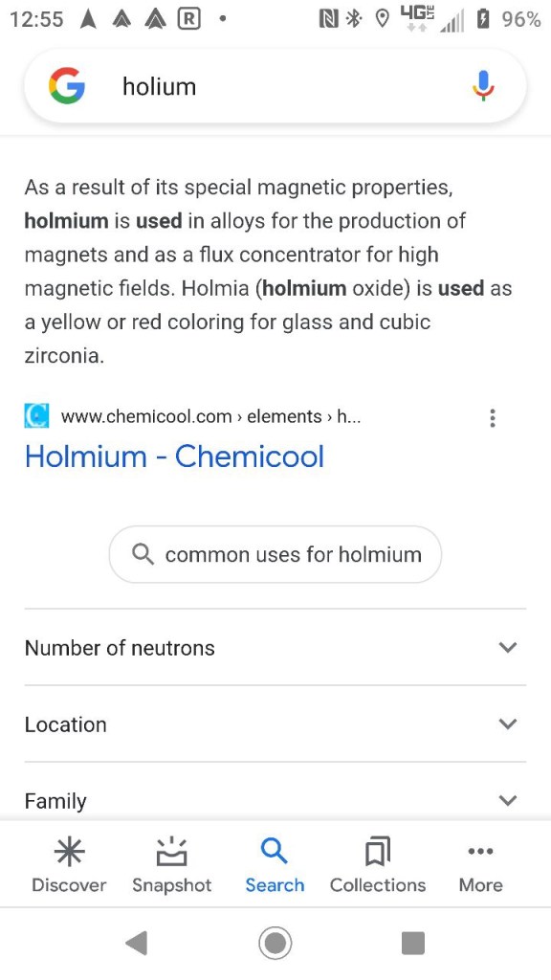This screenshot has width=551, height=980.
Task: Open the Holmium - Chemicool link
Action: tap(174, 457)
